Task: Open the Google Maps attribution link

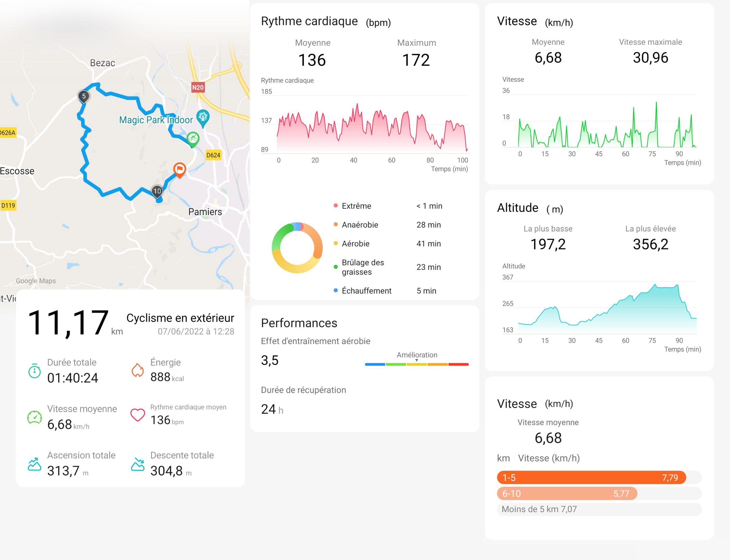Action: tap(36, 281)
